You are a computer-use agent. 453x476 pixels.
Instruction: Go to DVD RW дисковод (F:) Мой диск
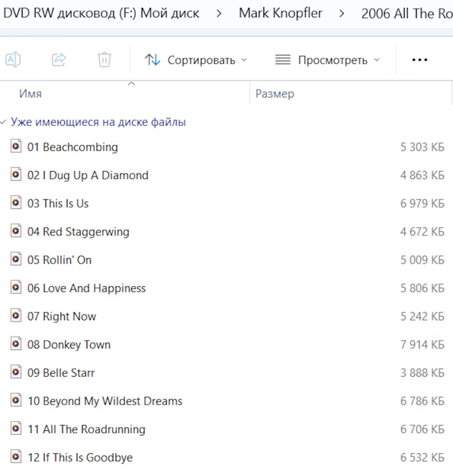coord(101,13)
